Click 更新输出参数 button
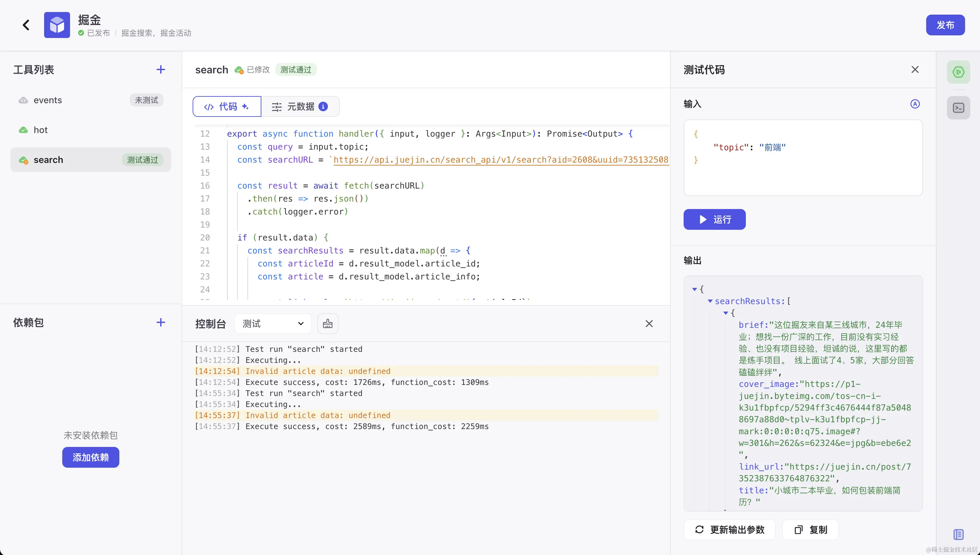Screen dimensions: 980x555 click(729, 529)
